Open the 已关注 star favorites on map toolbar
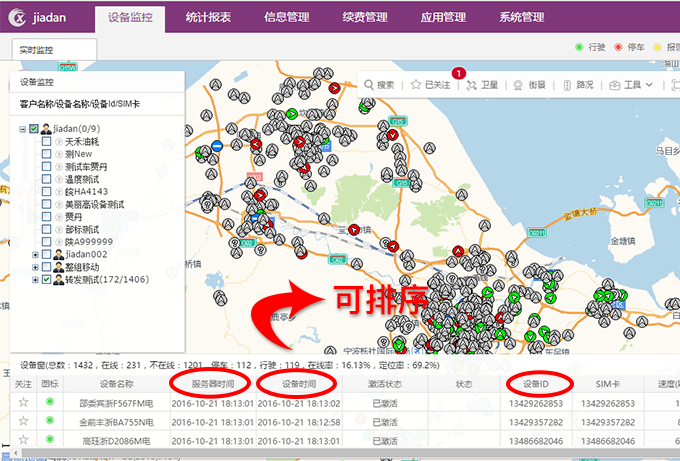The height and width of the screenshot is (461, 680). click(431, 85)
